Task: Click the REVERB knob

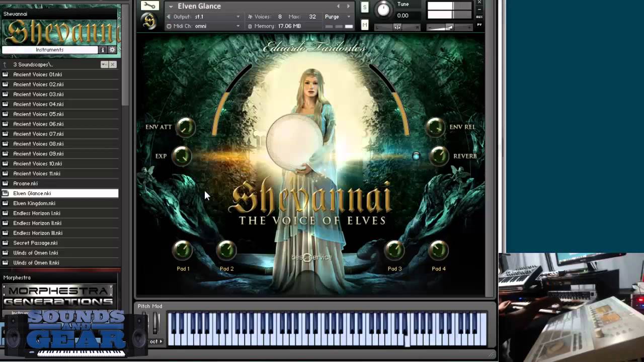Action: click(x=439, y=156)
